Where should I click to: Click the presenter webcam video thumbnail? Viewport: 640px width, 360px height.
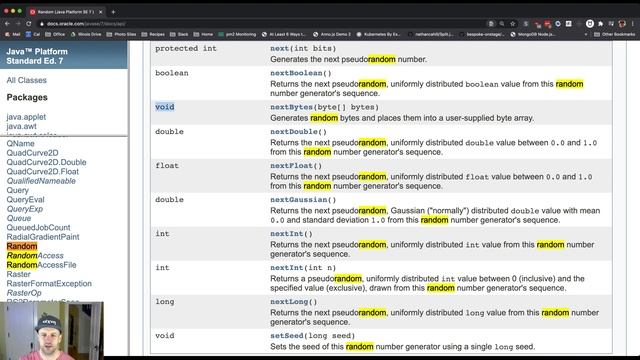52,331
